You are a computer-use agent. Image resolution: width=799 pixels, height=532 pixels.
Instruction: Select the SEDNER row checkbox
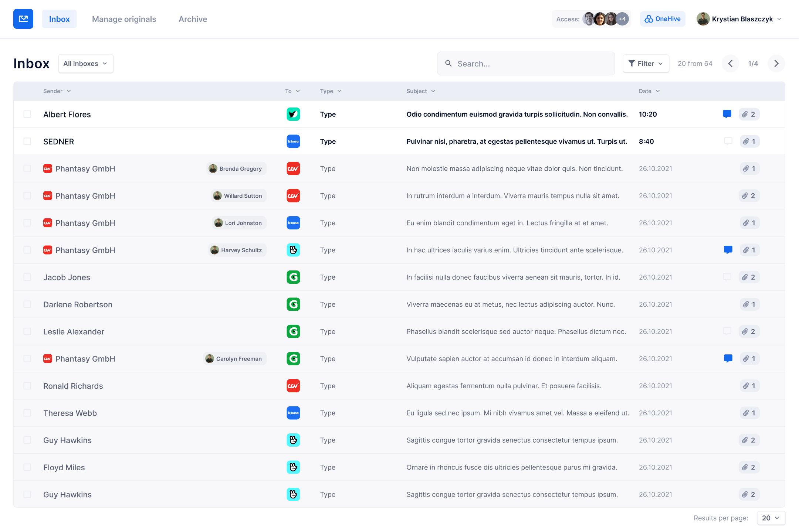27,141
